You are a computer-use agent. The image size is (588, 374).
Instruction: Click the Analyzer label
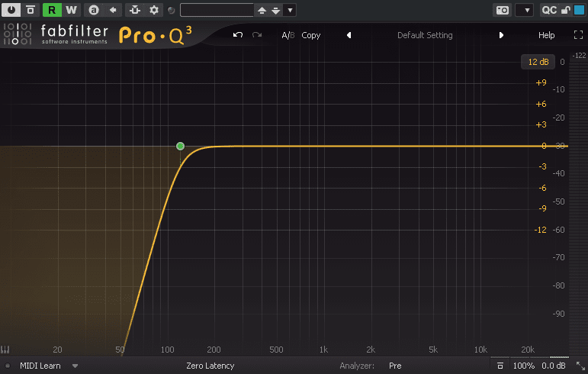pos(357,366)
